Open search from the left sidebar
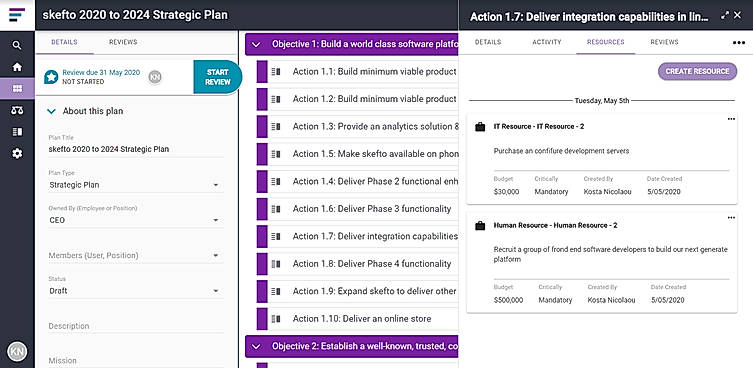 (17, 46)
